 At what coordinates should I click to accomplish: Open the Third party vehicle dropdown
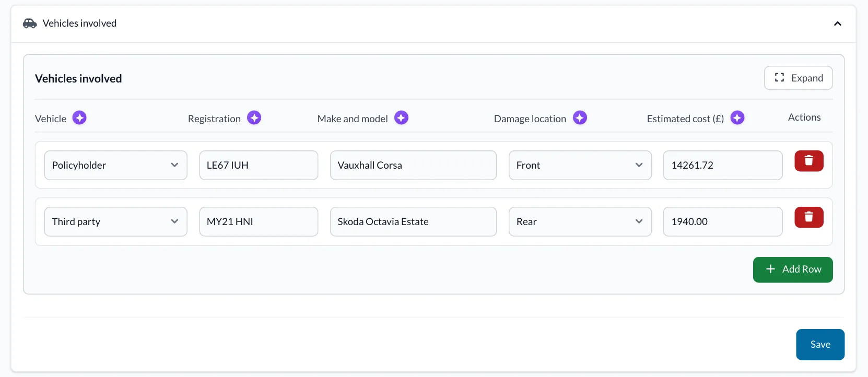[x=116, y=221]
